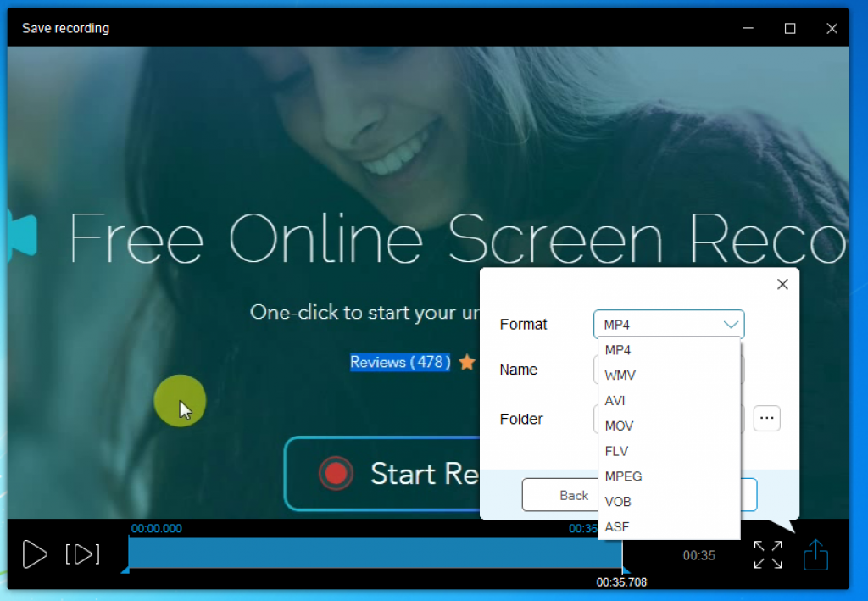Click the Back button
Screen dimensions: 868x601
click(x=560, y=495)
